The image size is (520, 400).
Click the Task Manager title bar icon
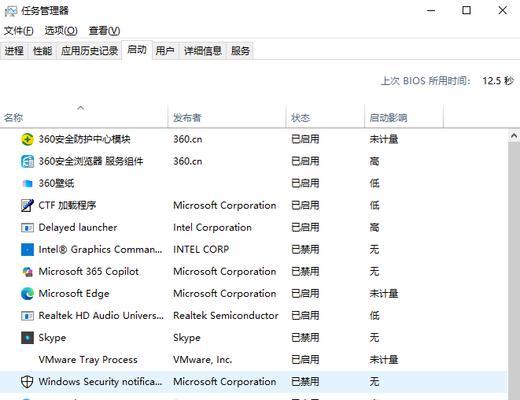pyautogui.click(x=11, y=11)
